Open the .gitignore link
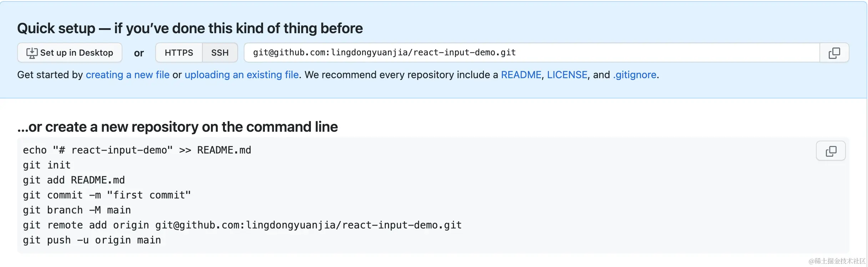868x267 pixels. click(x=635, y=75)
